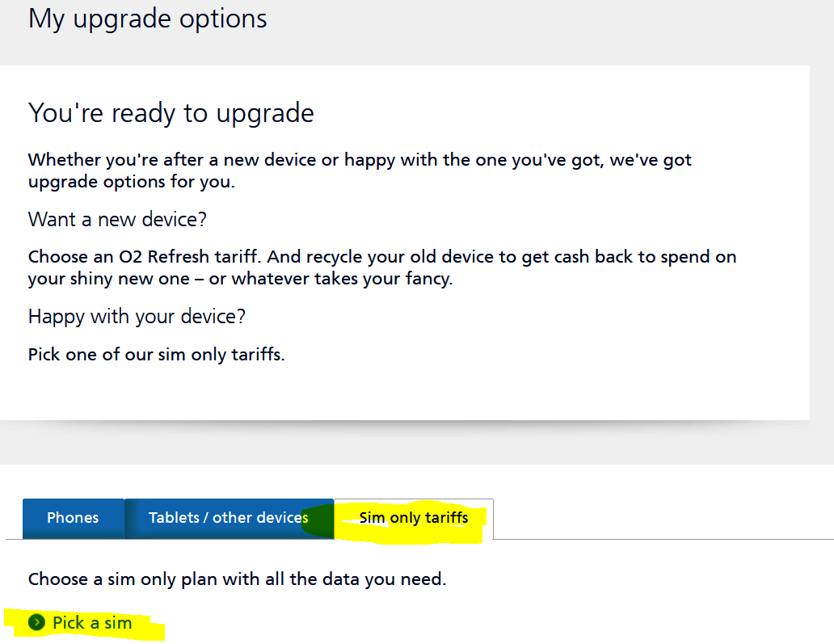
Task: Click the Choose a sim only plan sentence
Action: 237,579
